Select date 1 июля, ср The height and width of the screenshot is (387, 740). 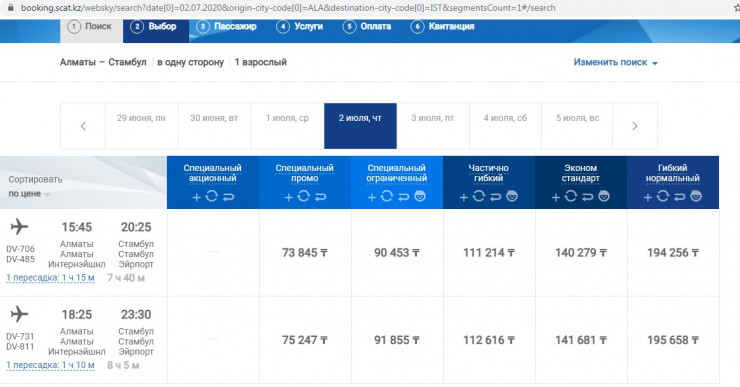click(x=287, y=126)
